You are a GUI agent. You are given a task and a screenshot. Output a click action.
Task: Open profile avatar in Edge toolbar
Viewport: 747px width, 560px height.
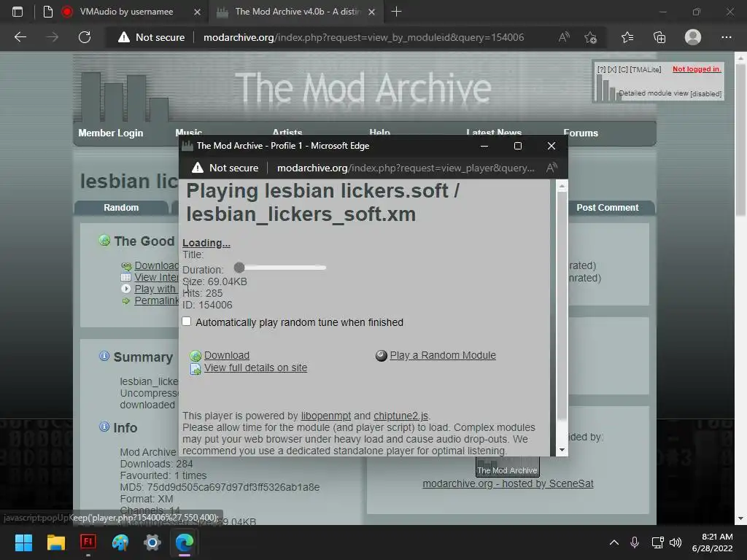coord(693,37)
